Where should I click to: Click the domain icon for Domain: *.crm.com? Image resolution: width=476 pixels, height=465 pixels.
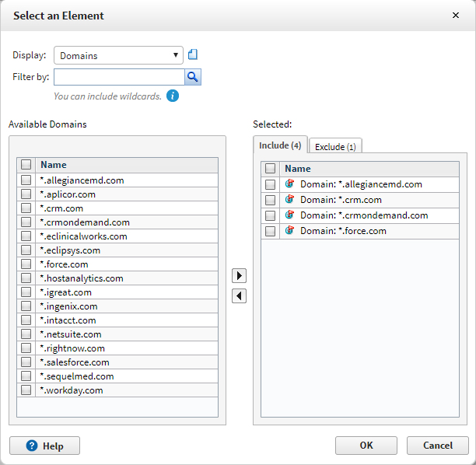(290, 199)
